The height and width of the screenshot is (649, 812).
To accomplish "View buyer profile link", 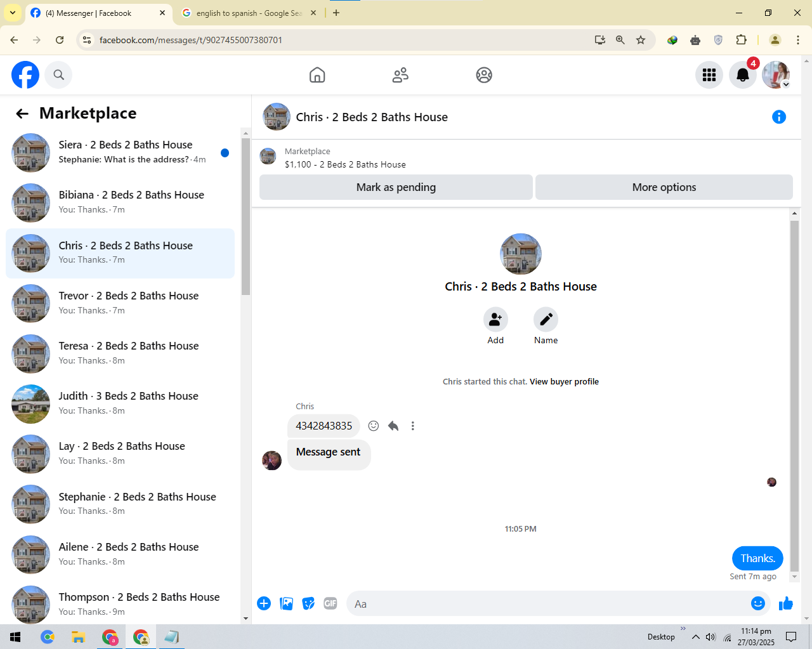I will [564, 382].
